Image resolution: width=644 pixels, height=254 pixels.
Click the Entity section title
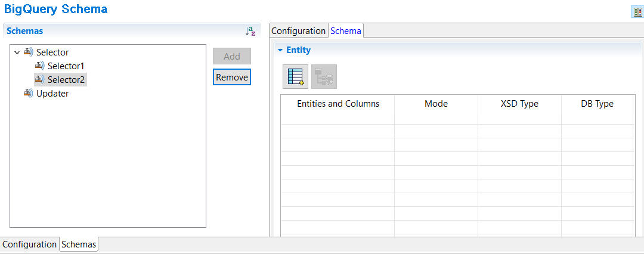[x=299, y=50]
